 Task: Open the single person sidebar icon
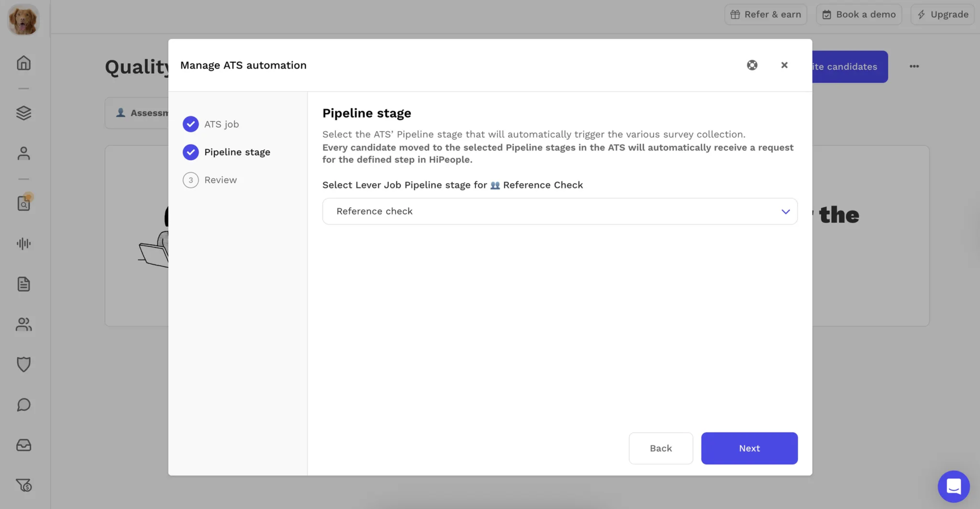pos(24,153)
